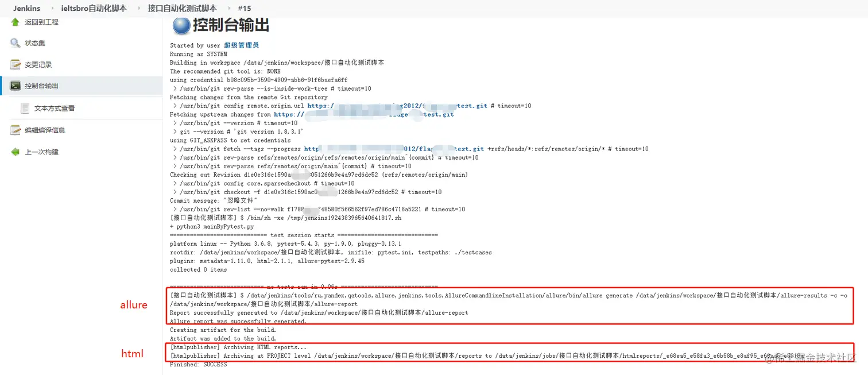This screenshot has width=868, height=375.
Task: Open 文本方式查看 plain text view
Action: pos(55,108)
